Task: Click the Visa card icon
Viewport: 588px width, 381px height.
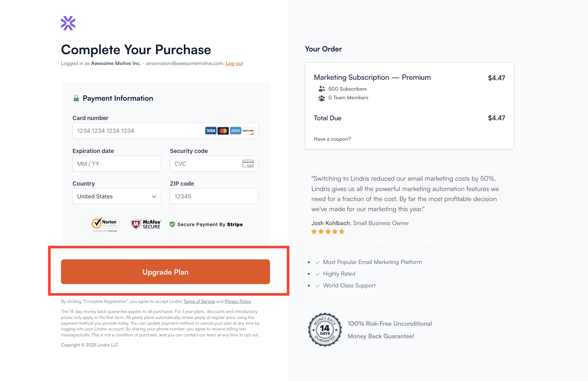Action: (211, 131)
